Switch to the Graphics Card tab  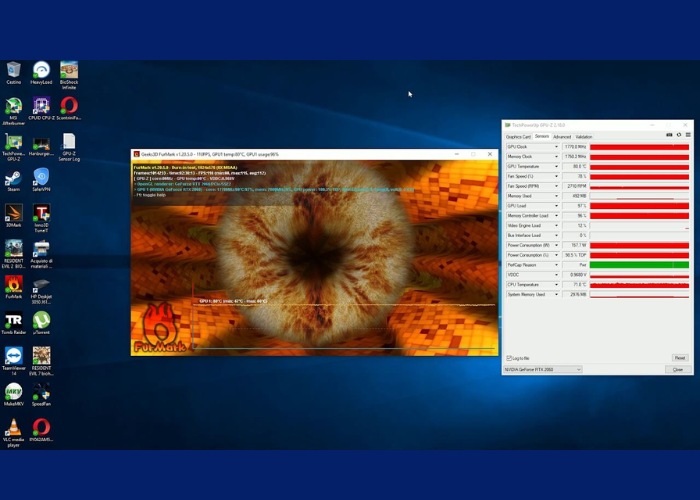(517, 136)
